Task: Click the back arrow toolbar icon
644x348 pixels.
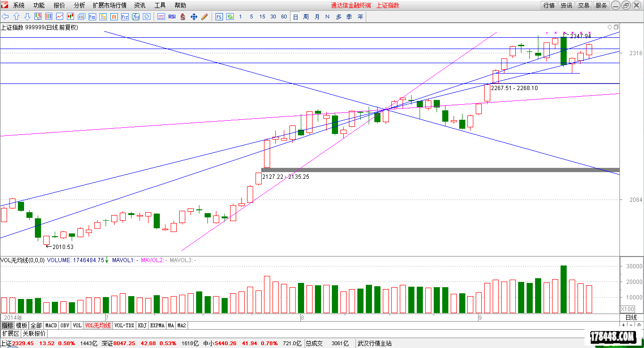Action: click(x=5, y=17)
